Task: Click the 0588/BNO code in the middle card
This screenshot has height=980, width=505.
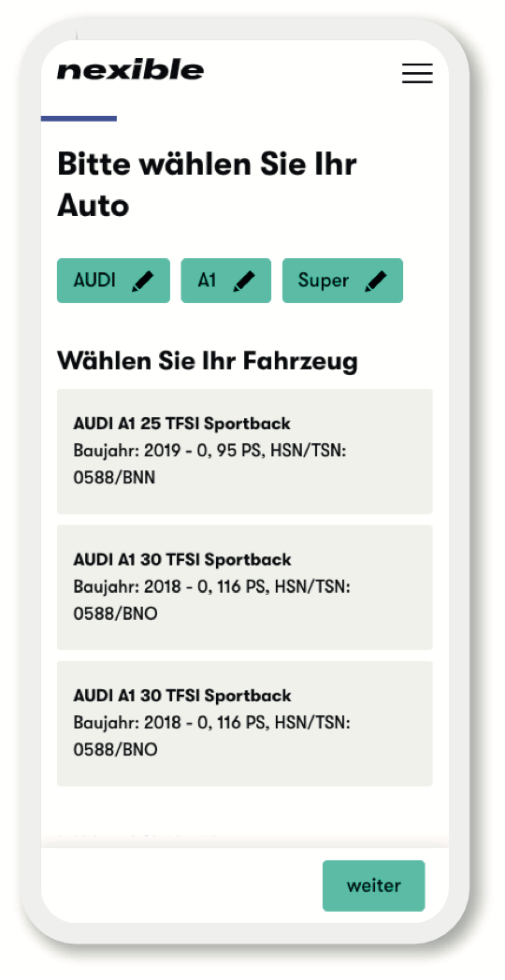Action: (115, 613)
